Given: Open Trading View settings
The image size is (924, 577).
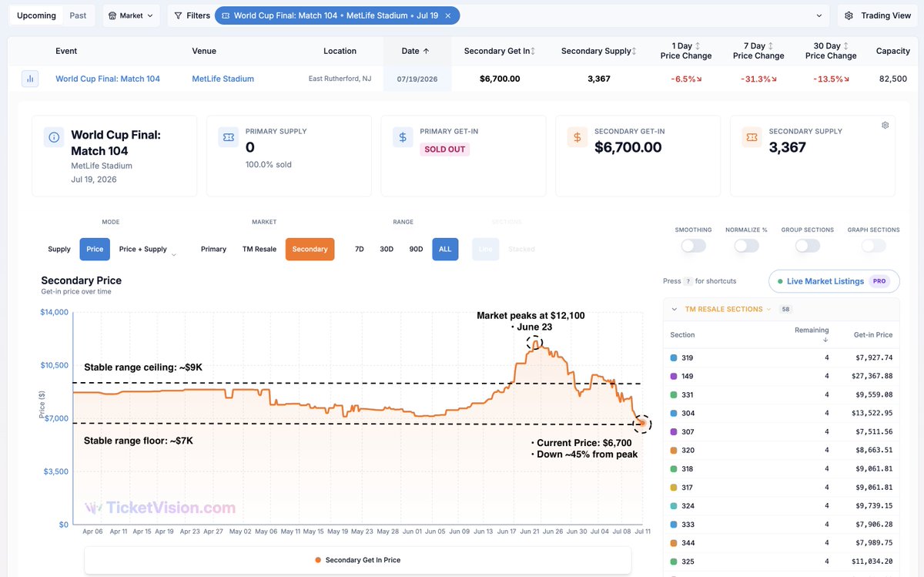Looking at the screenshot, I should [877, 15].
